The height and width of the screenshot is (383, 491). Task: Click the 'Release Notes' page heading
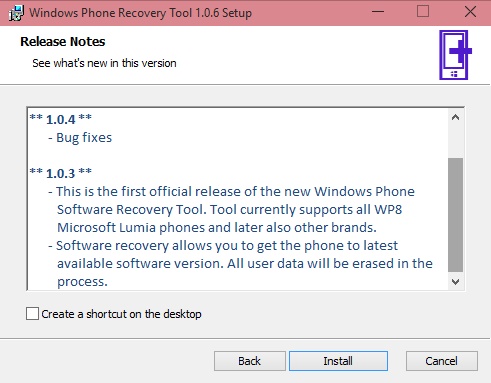coord(63,42)
